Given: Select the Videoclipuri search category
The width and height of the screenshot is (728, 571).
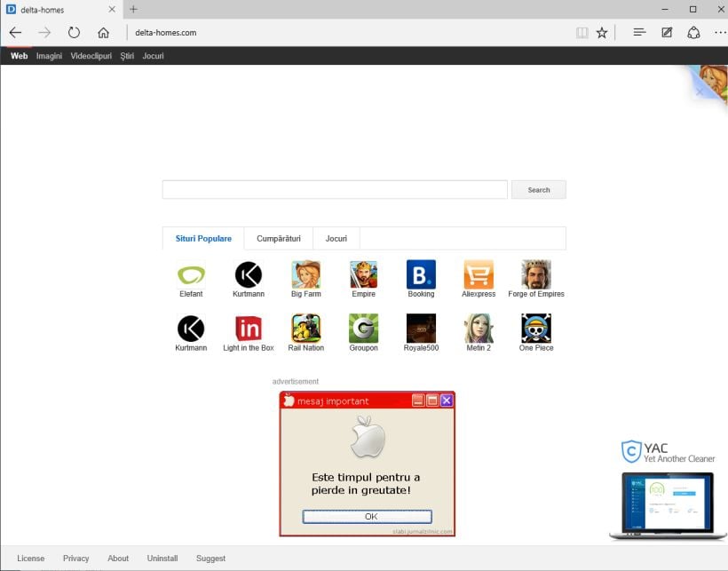Looking at the screenshot, I should point(91,56).
